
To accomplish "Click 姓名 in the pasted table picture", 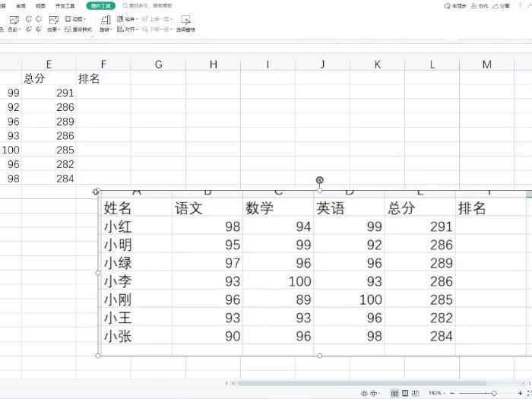I will point(117,208).
